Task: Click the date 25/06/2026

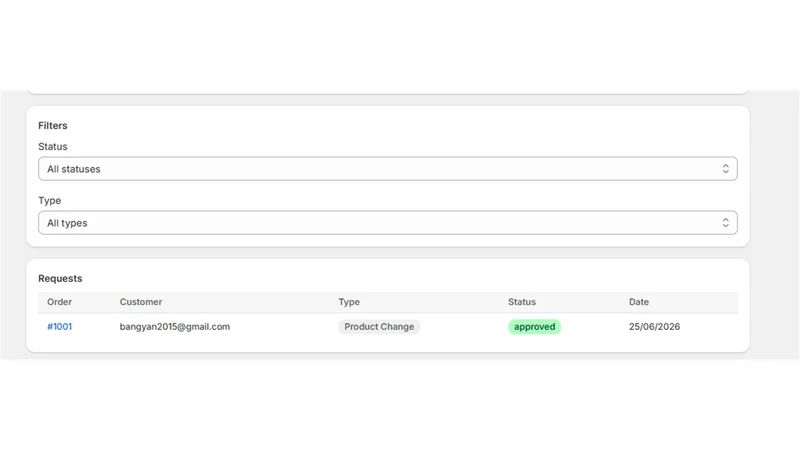Action: point(654,327)
